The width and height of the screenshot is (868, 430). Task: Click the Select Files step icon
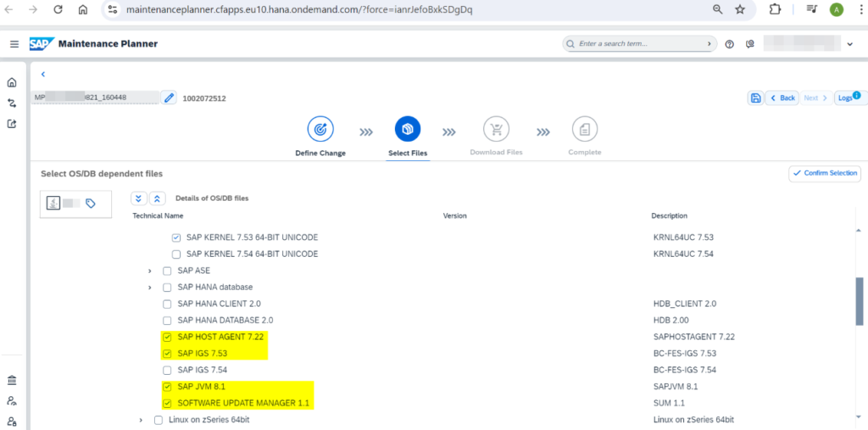pyautogui.click(x=408, y=129)
